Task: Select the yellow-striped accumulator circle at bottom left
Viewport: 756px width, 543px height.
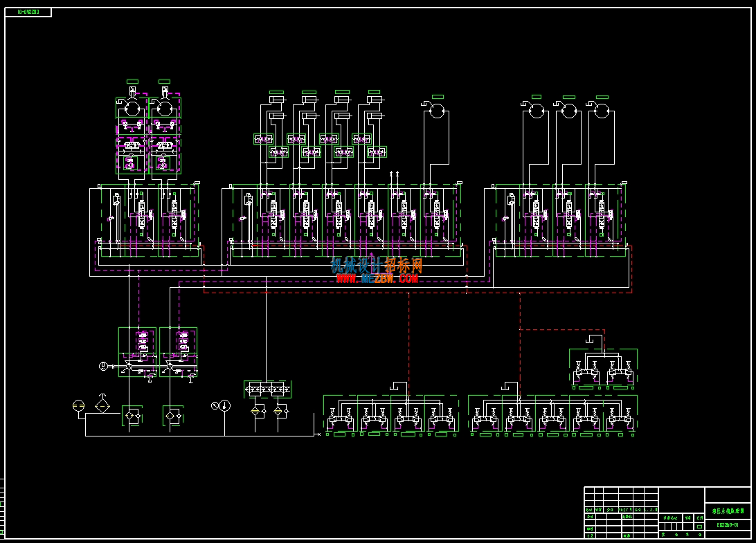Action: [x=78, y=406]
